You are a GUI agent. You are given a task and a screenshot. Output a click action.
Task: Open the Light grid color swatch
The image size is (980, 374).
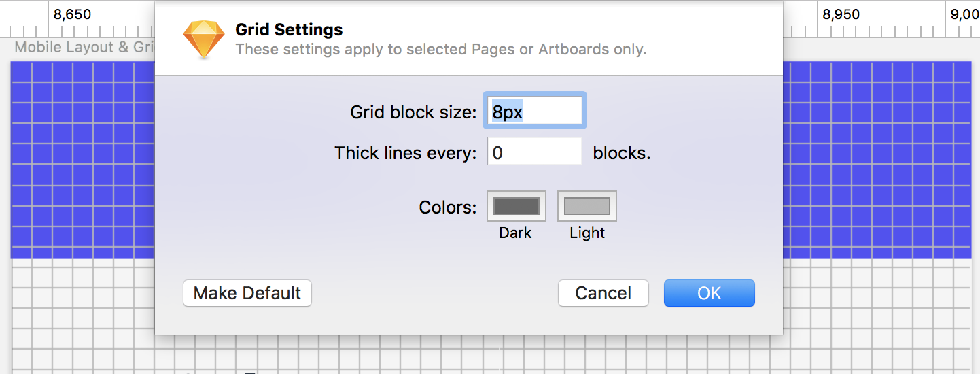(587, 206)
